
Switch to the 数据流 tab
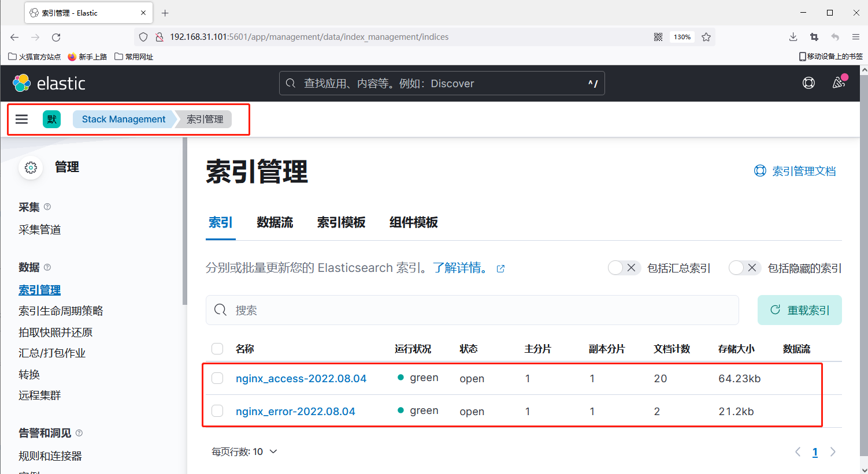[275, 222]
